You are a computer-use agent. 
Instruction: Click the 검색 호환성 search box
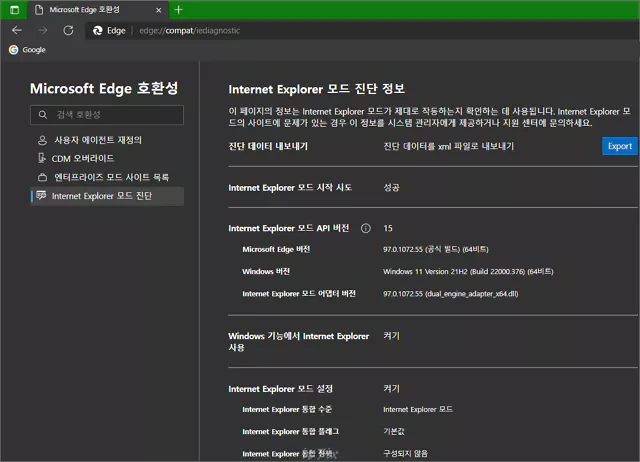pyautogui.click(x=107, y=115)
